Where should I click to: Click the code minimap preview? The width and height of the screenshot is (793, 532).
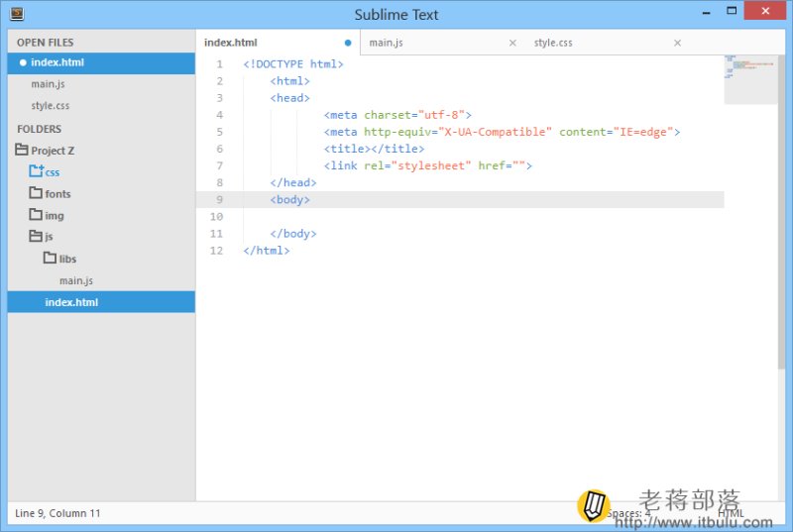(750, 79)
